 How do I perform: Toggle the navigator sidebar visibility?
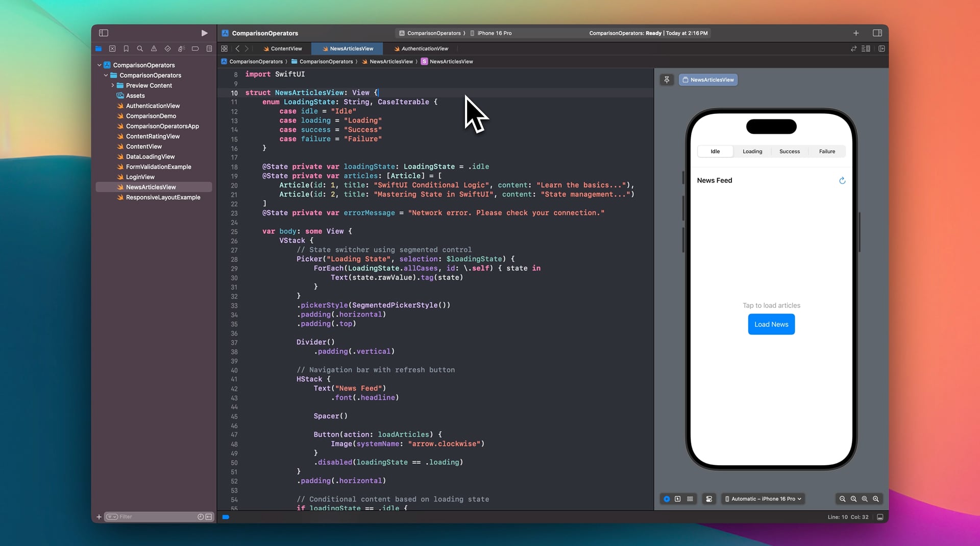104,33
